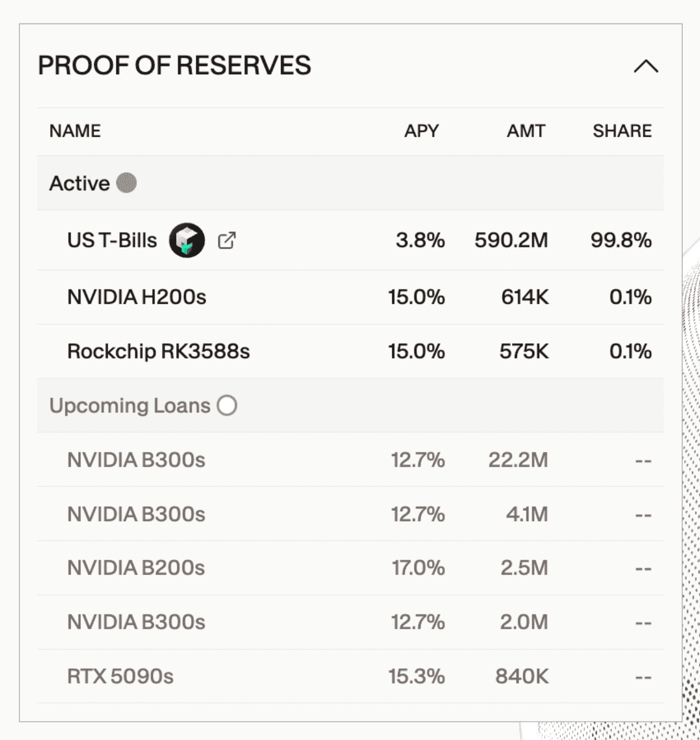The height and width of the screenshot is (740, 700).
Task: Open the US T-Bills external link icon
Action: click(226, 241)
